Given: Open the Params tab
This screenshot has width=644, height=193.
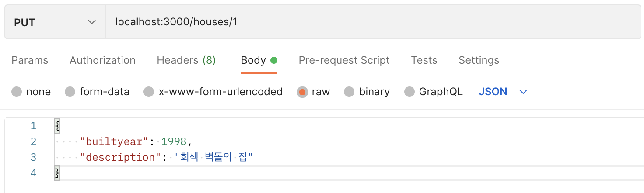Looking at the screenshot, I should (30, 60).
